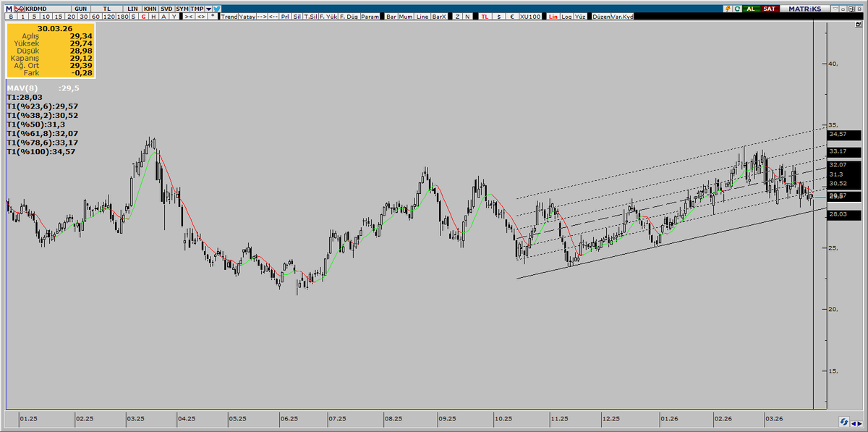Compare against the XU100 index
The width and height of the screenshot is (868, 432).
coord(530,17)
